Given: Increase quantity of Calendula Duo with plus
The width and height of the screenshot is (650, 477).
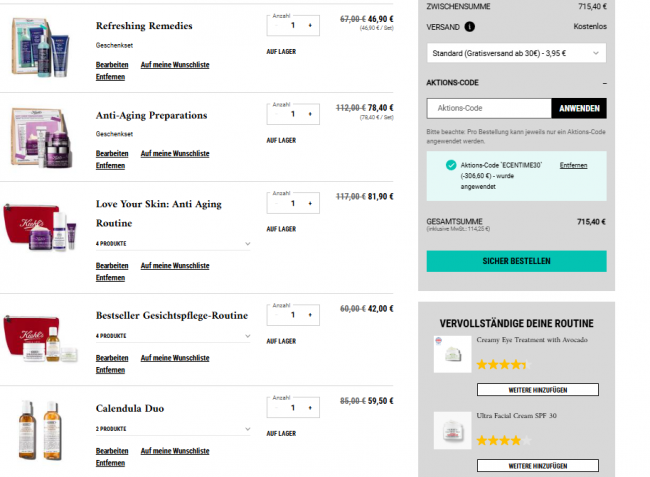Looking at the screenshot, I should (x=310, y=408).
